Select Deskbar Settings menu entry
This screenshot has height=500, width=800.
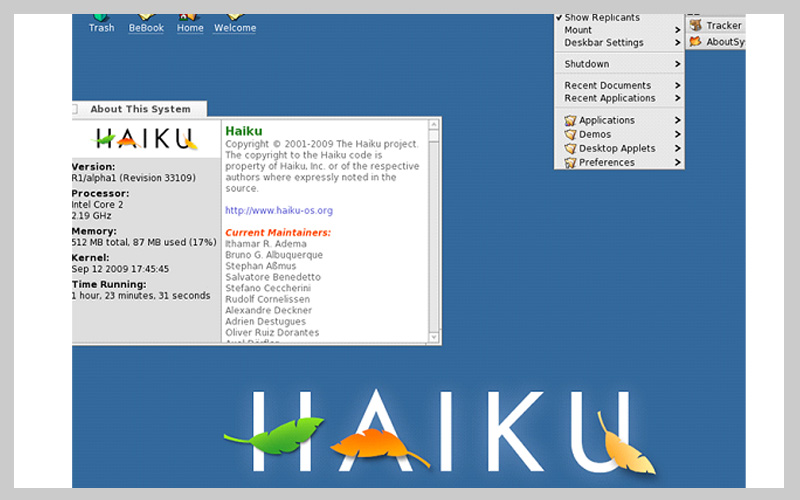[x=619, y=43]
